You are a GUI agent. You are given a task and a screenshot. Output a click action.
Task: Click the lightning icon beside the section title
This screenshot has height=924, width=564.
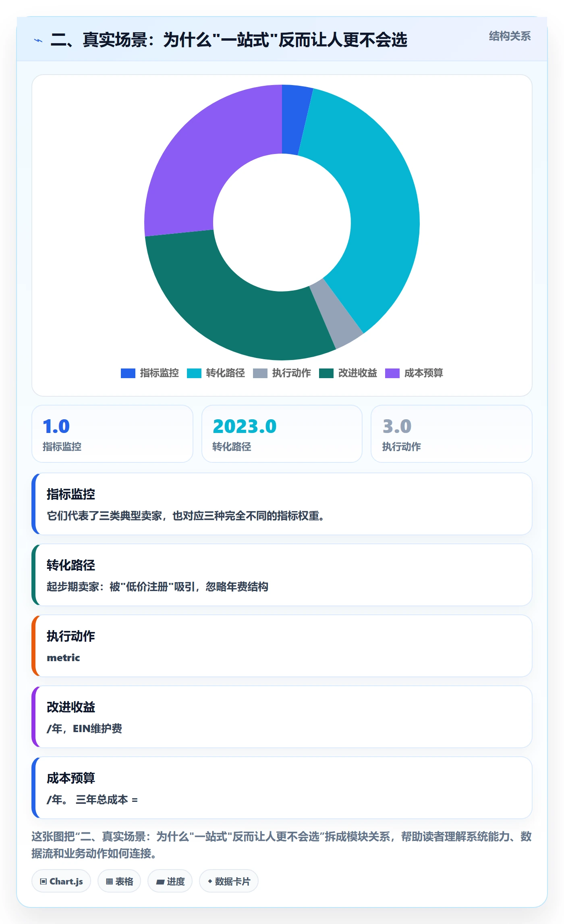38,40
